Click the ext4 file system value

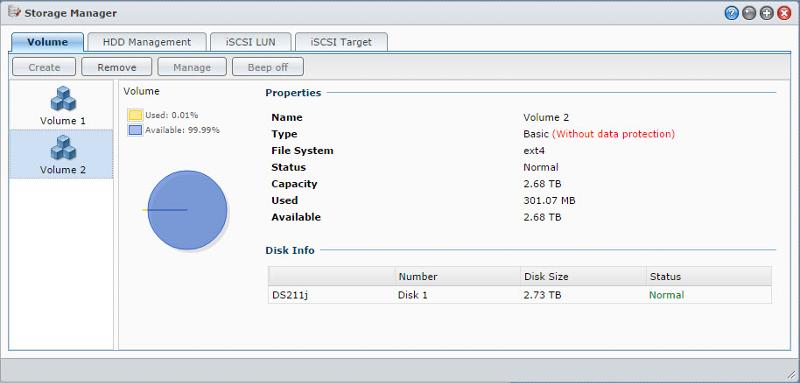(534, 151)
